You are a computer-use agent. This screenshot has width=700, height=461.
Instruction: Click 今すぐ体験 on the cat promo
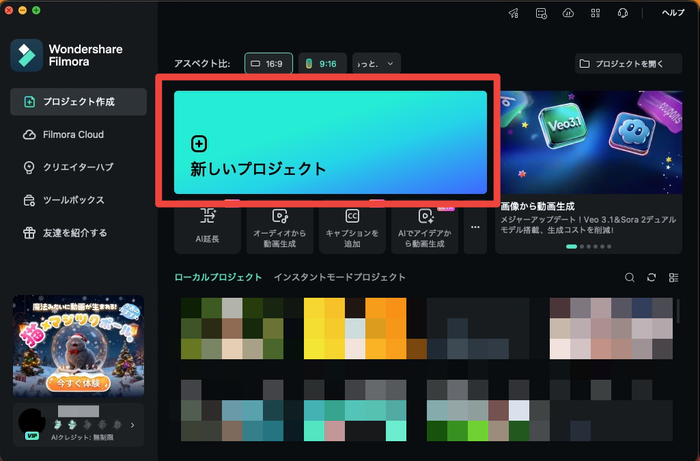(x=78, y=383)
